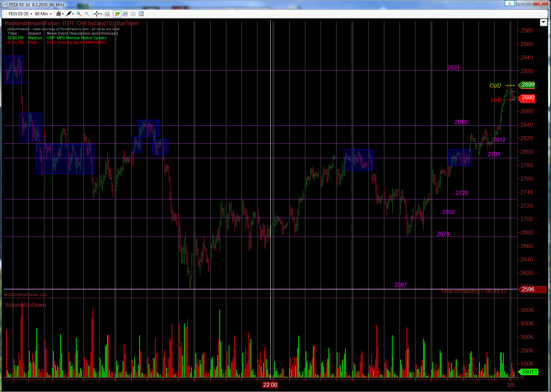Click the 3/8 date label on time axis

tap(511, 385)
